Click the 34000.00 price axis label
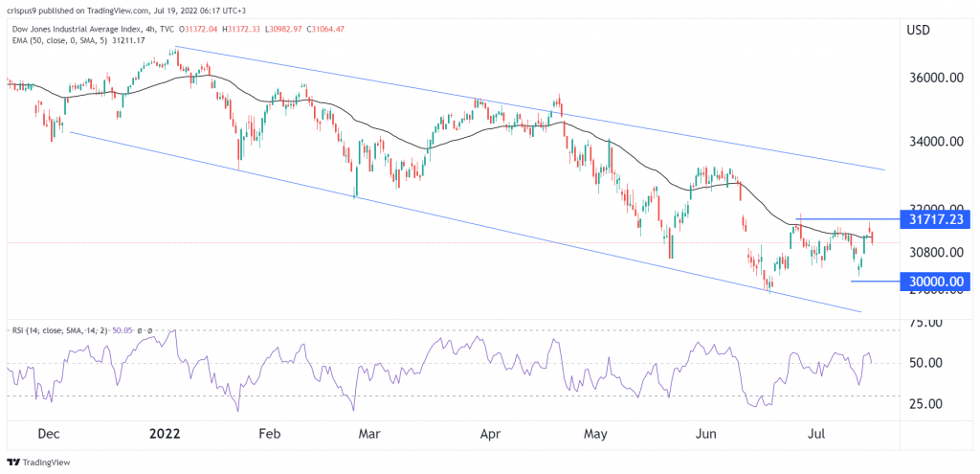980x474 pixels. [x=936, y=142]
